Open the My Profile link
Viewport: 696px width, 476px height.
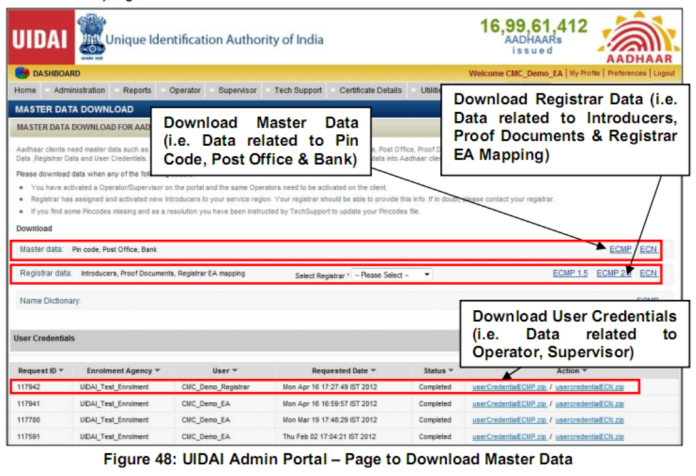pyautogui.click(x=585, y=73)
